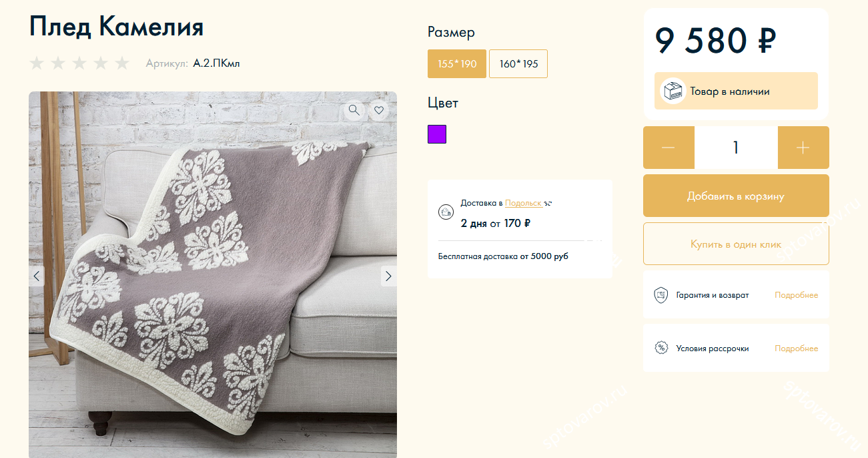Select size 160*195

pos(518,64)
